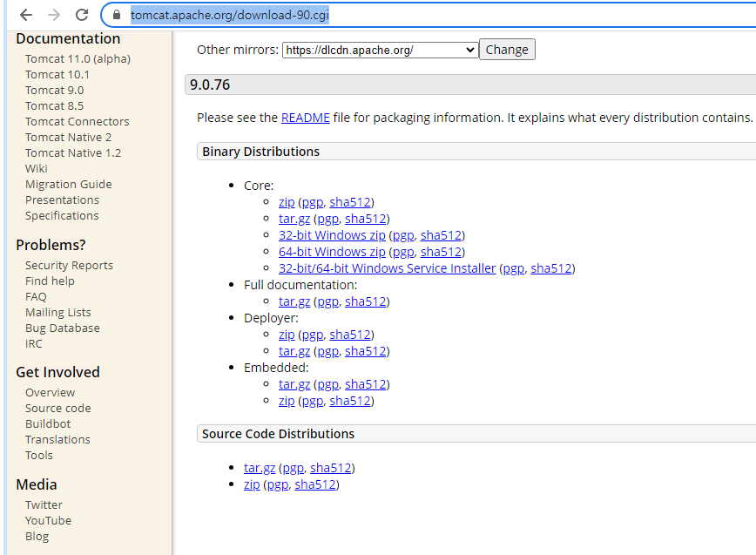Open the Other mirrors dropdown
The image size is (756, 555).
point(380,50)
